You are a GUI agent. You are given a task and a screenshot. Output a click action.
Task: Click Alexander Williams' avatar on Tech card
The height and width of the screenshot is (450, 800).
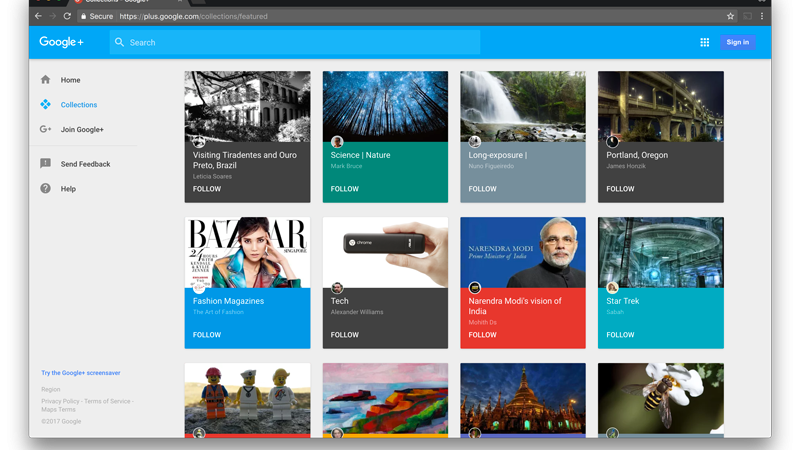point(337,288)
